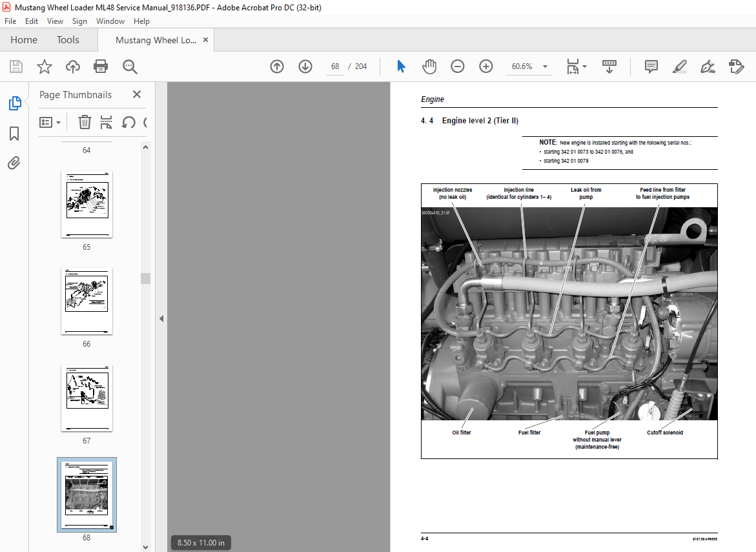Open the zoom level dropdown
Image resolution: width=756 pixels, height=552 pixels.
click(x=546, y=66)
